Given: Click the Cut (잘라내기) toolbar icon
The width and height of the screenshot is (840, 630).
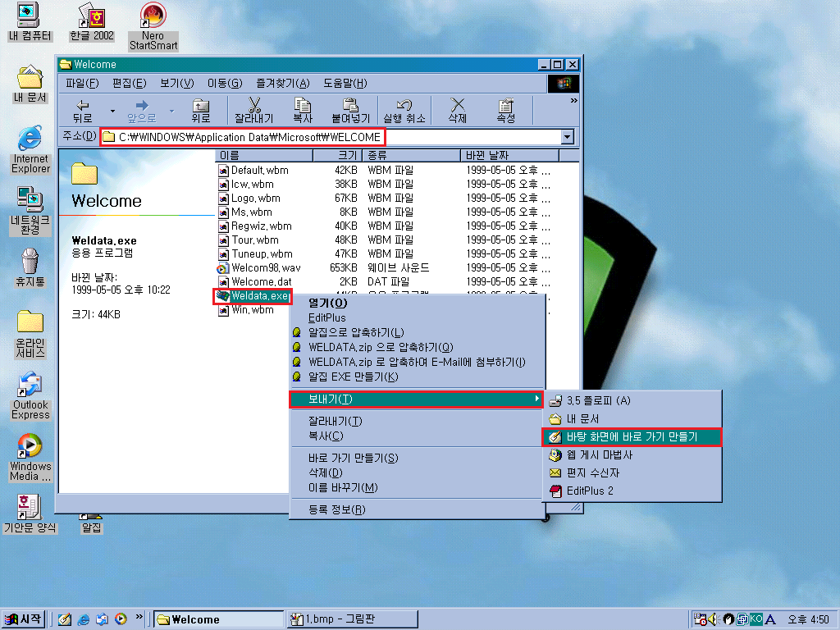Looking at the screenshot, I should [x=253, y=110].
